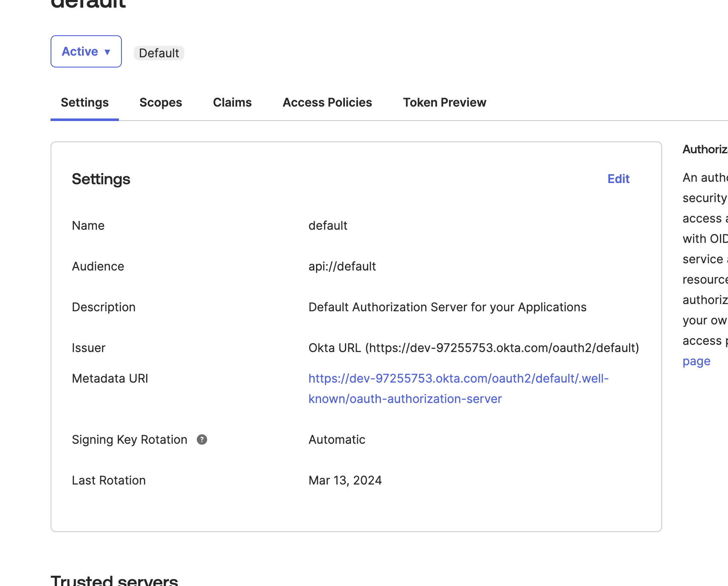The width and height of the screenshot is (728, 586).
Task: Click the Signing Key Rotation label
Action: (x=130, y=439)
